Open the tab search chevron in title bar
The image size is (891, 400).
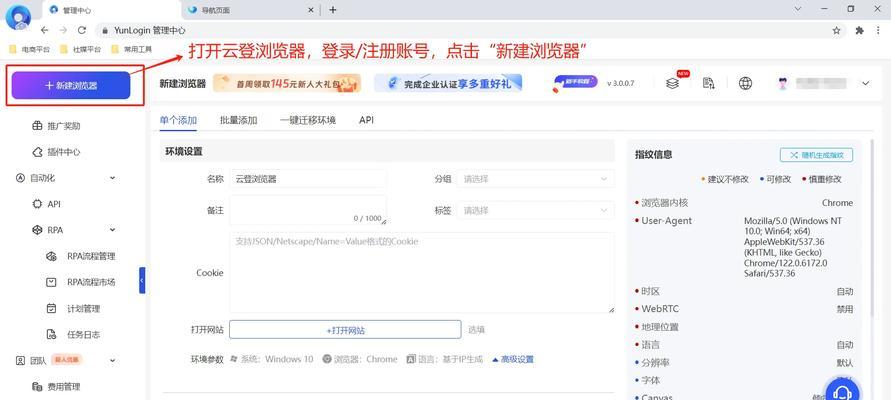point(798,10)
